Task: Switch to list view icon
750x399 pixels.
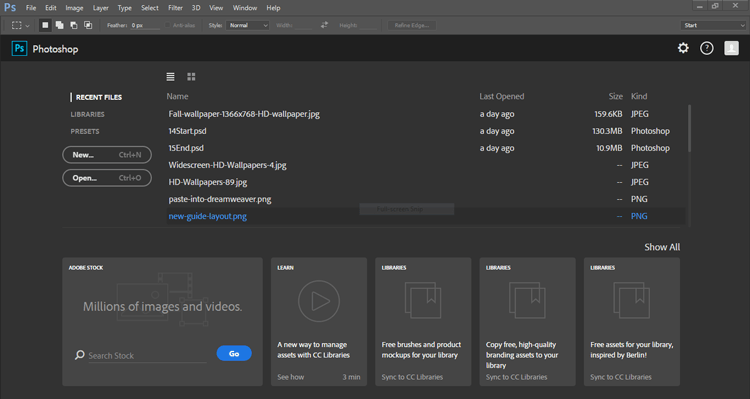Action: (x=170, y=77)
